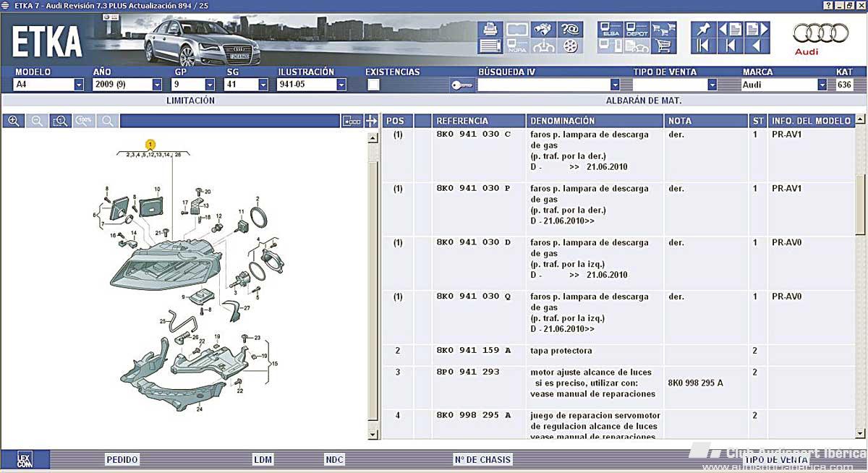
Task: Go to previous page document icon
Action: coord(731,30)
